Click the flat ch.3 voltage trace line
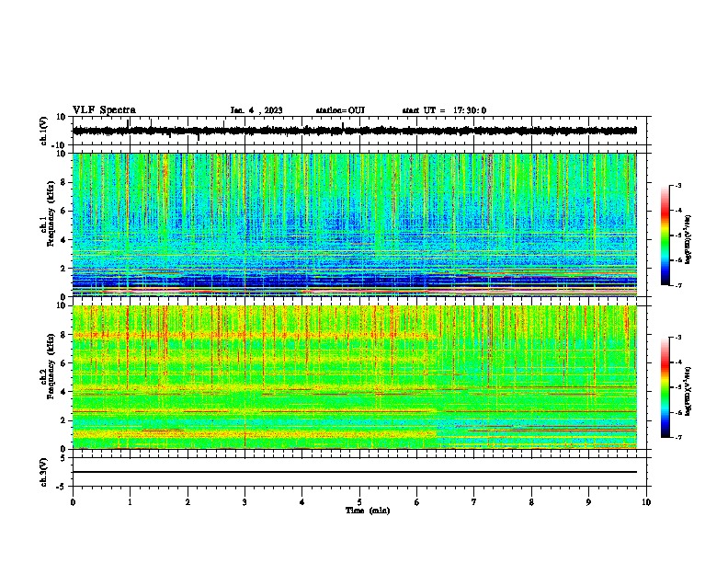Screen dimensions: 728x563 pos(355,472)
